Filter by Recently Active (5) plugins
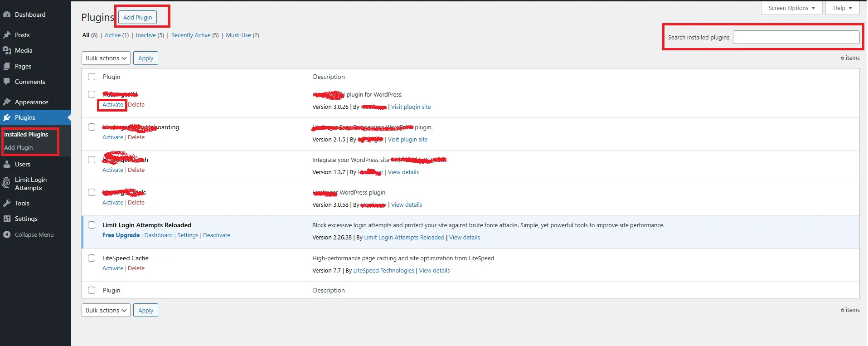This screenshot has height=346, width=868. [x=195, y=35]
